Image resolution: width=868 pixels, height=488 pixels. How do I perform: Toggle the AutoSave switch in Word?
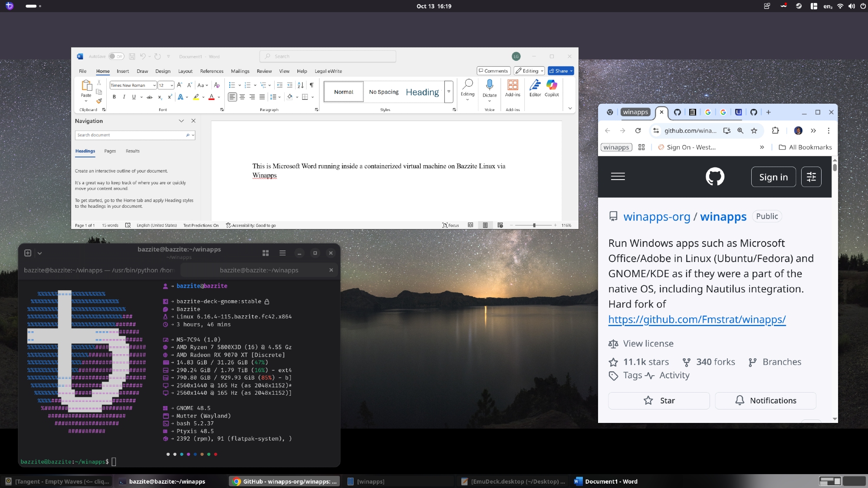(116, 56)
